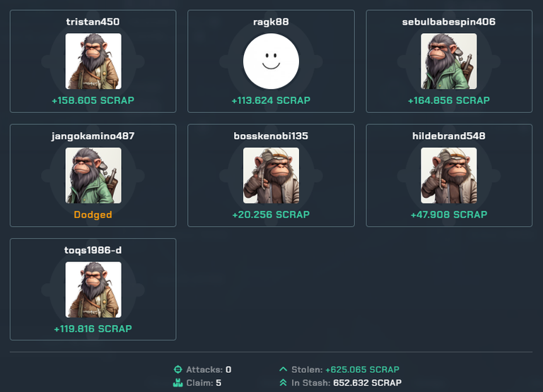The image size is (543, 392).
Task: Select the username toqs1986-d
Action: point(93,250)
